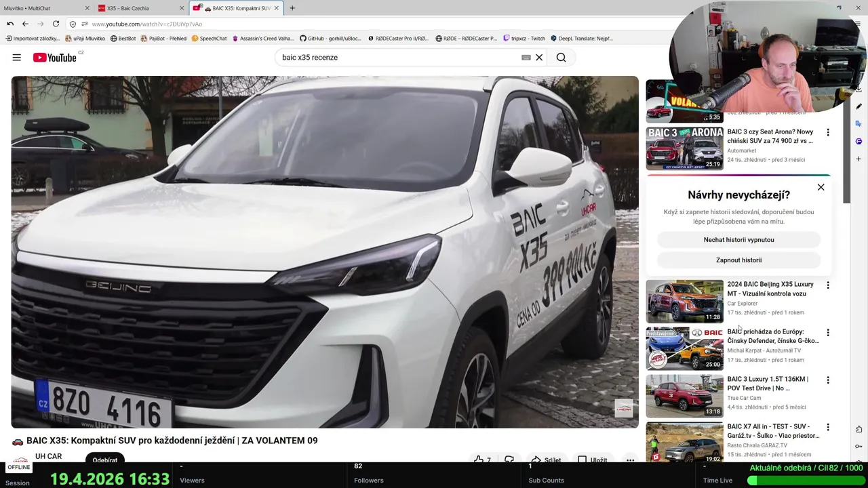Open the 'True Car Cam' channel name
The width and height of the screenshot is (868, 488).
point(744,398)
